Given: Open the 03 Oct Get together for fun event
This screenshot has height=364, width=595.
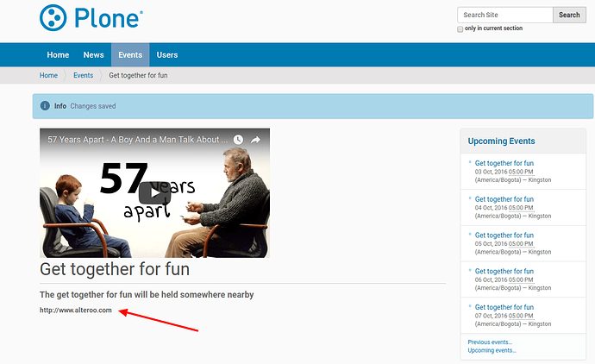Looking at the screenshot, I should click(x=504, y=163).
